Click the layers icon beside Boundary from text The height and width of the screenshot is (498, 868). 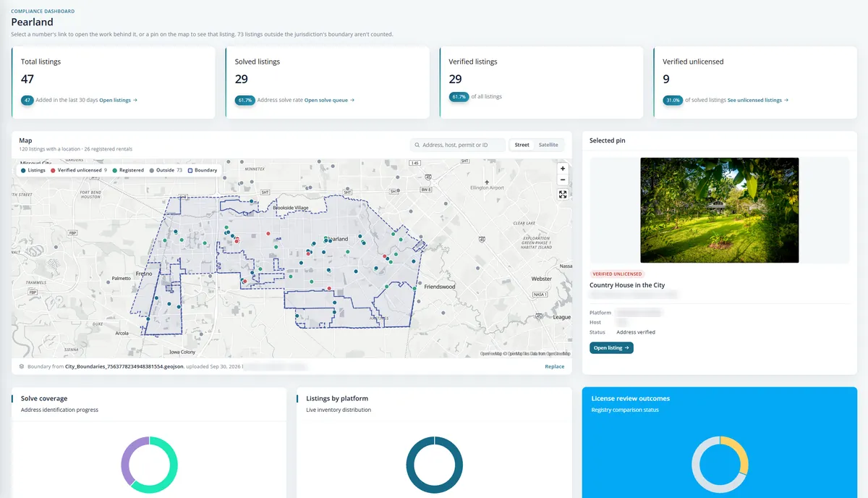pos(22,366)
